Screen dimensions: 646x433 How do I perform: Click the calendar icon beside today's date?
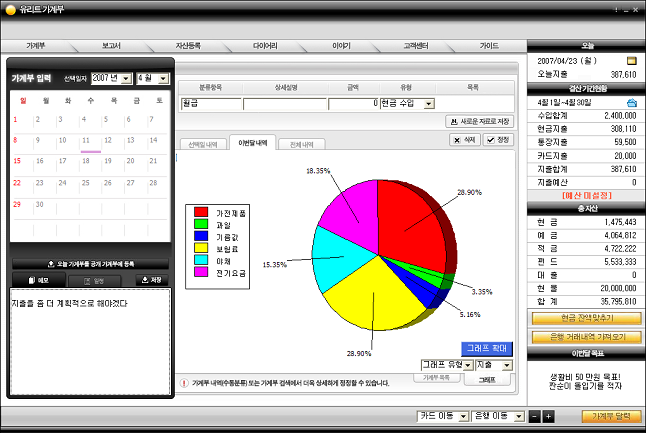point(632,61)
